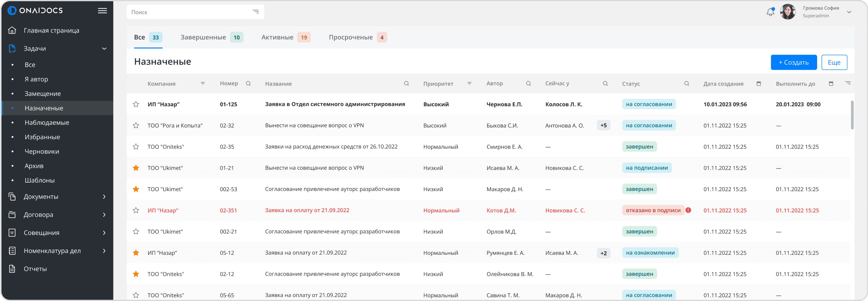
Task: Open the Замещение menu item
Action: 57,94
